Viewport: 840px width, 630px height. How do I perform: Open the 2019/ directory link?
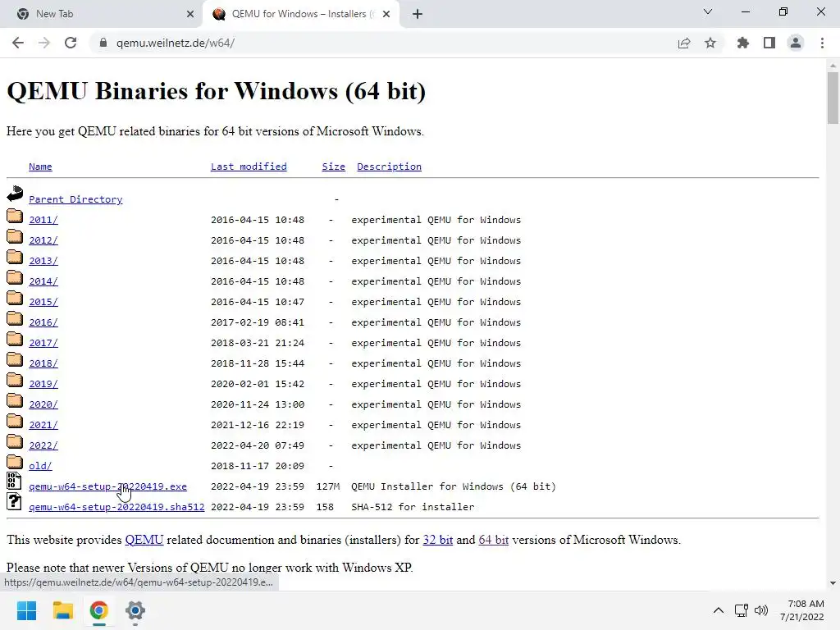[x=43, y=384]
